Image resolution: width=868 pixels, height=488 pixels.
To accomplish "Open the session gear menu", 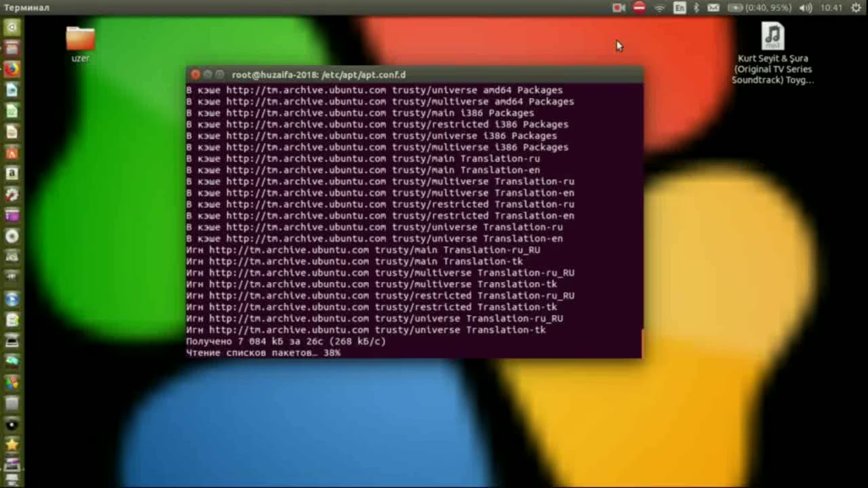I will (856, 7).
